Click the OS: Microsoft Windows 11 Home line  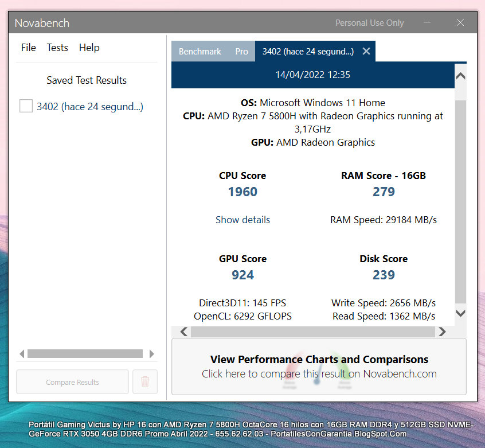[x=312, y=103]
